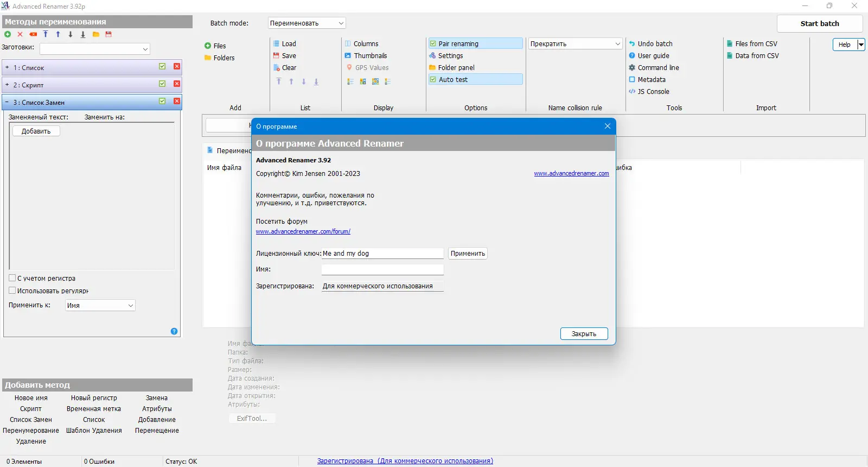Click the red tag clear all methods icon

pyautogui.click(x=33, y=34)
